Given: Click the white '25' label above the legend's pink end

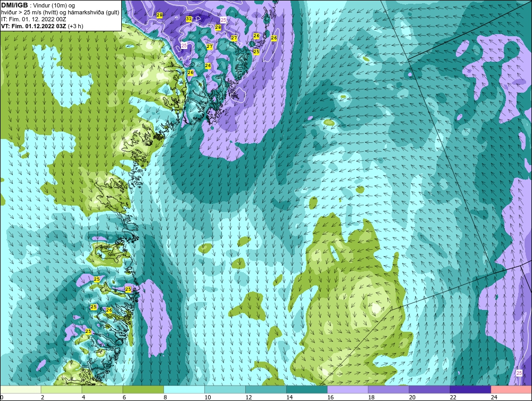Looking at the screenshot, I should tap(519, 373).
